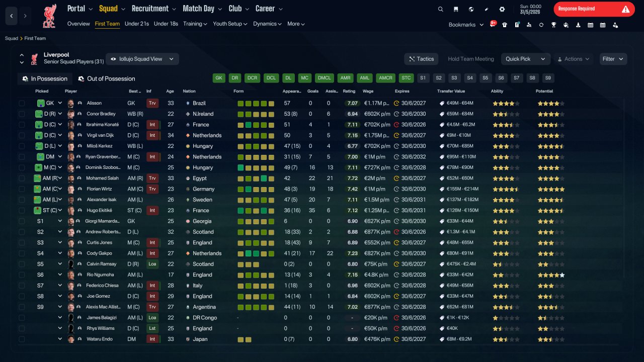644x362 pixels.
Task: Click Alisson's transfer value tag icon
Action: [x=442, y=103]
